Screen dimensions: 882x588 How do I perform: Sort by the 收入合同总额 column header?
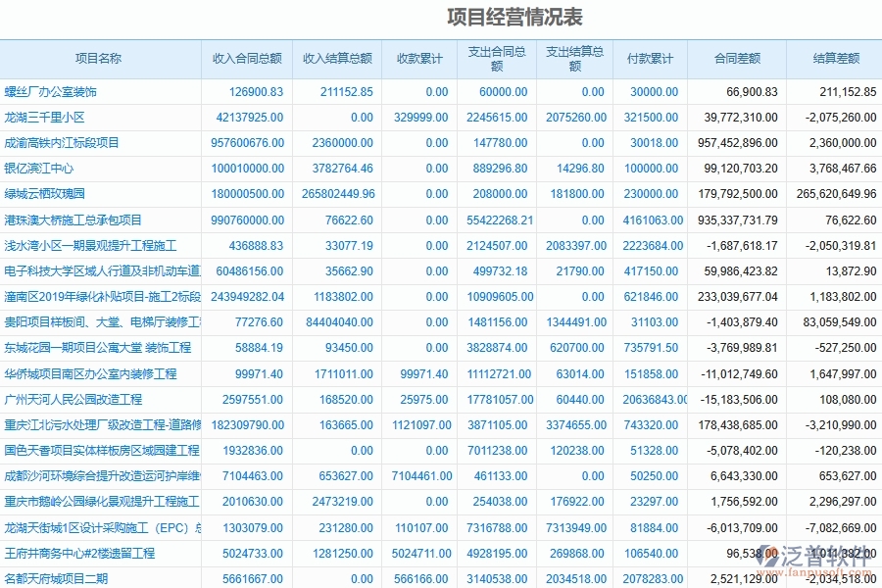[247, 59]
